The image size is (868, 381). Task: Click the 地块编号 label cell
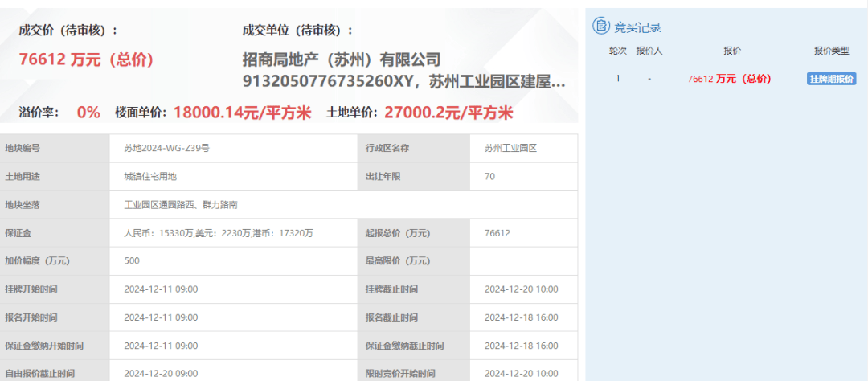tap(55, 149)
